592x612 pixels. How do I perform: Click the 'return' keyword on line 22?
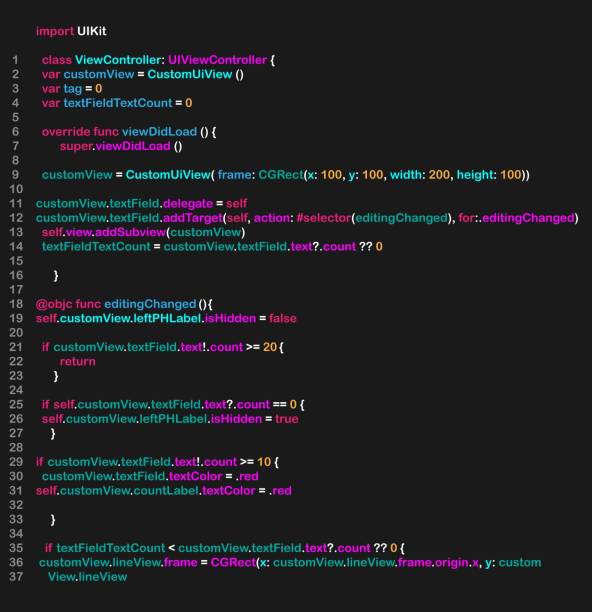(77, 361)
